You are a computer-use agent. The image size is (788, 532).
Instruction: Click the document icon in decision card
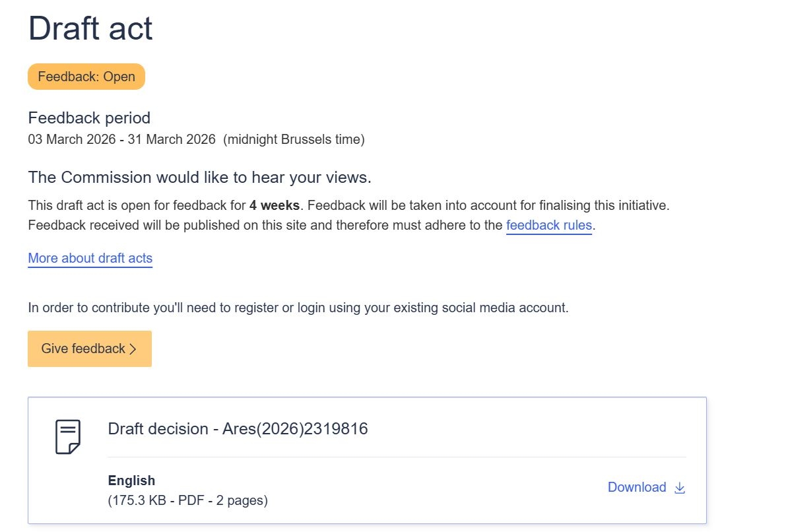[67, 436]
